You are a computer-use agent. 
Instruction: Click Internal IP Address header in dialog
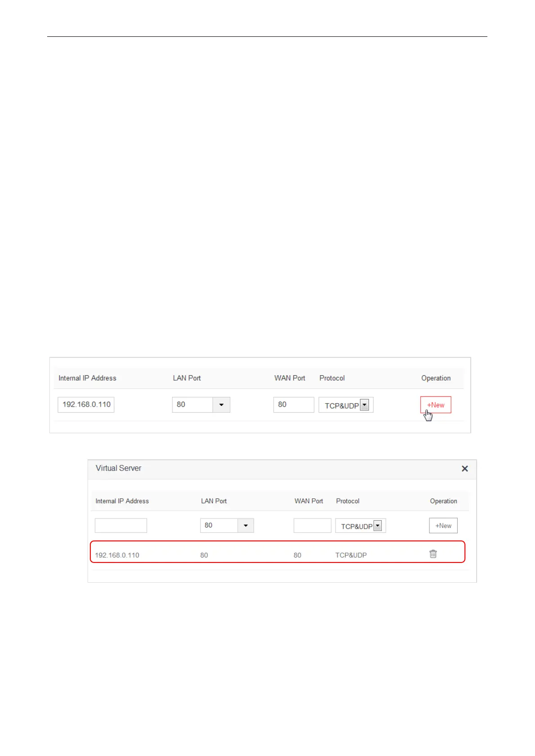(x=122, y=501)
